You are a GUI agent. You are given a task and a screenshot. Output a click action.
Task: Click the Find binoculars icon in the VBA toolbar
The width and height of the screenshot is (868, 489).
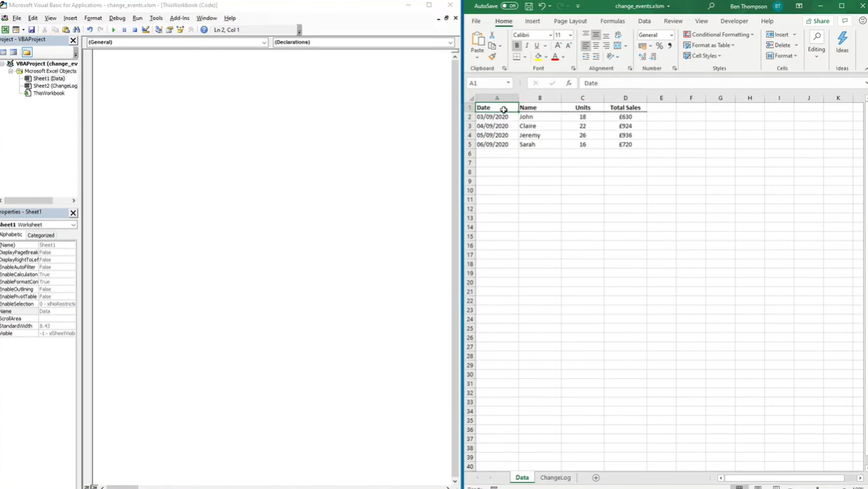coord(77,30)
